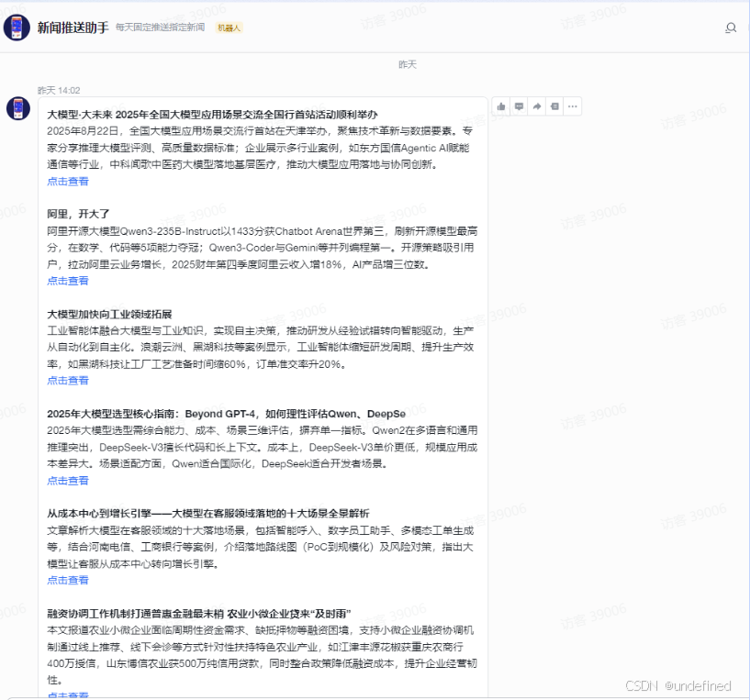The height and width of the screenshot is (700, 750).
Task: Open 点击查看 link under 从成本中心到增长引擎
Action: coord(68,580)
